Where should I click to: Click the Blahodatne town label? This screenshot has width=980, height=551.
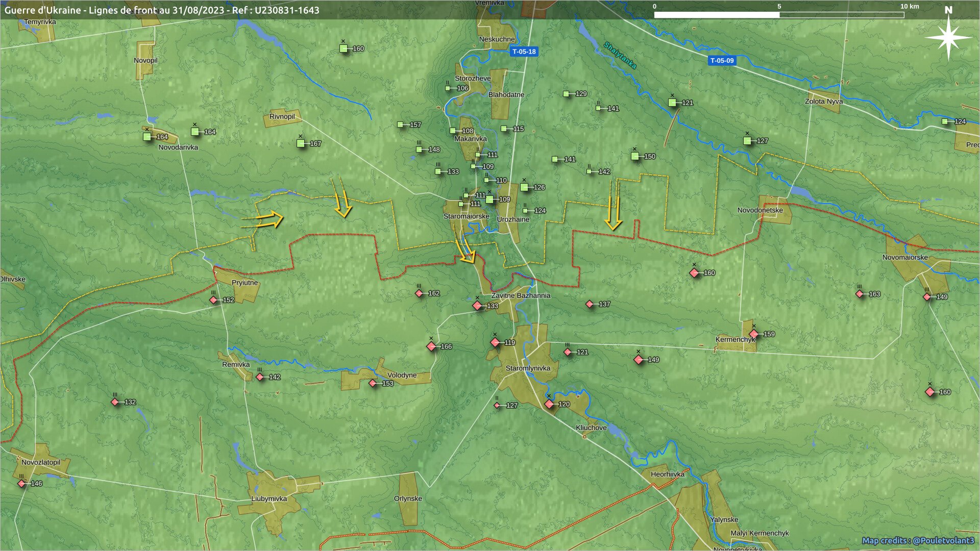pos(506,94)
